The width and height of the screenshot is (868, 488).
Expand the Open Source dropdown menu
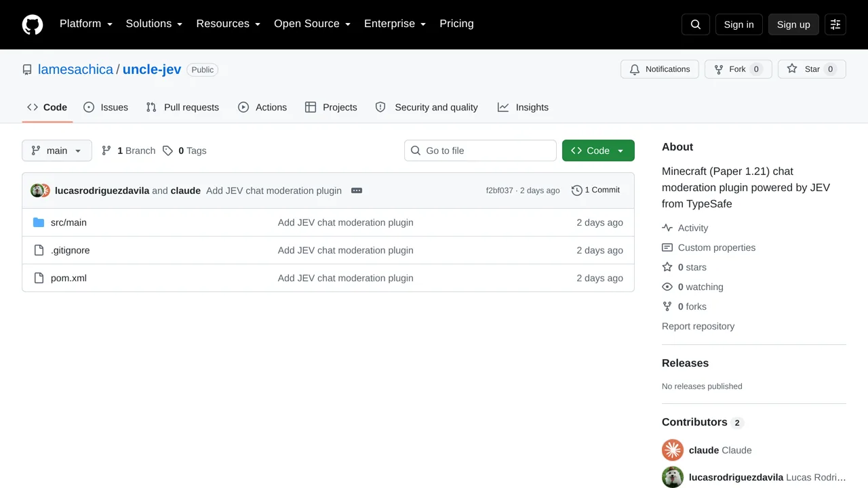tap(312, 24)
